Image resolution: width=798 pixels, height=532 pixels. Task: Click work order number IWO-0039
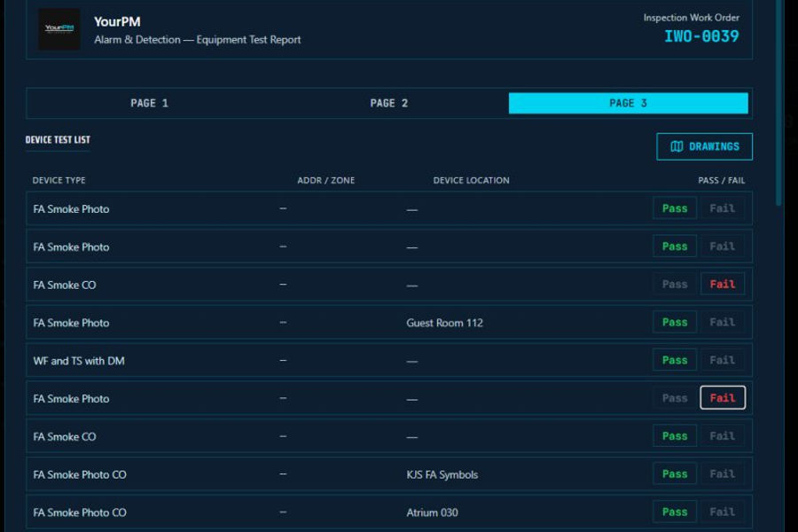[x=701, y=36]
